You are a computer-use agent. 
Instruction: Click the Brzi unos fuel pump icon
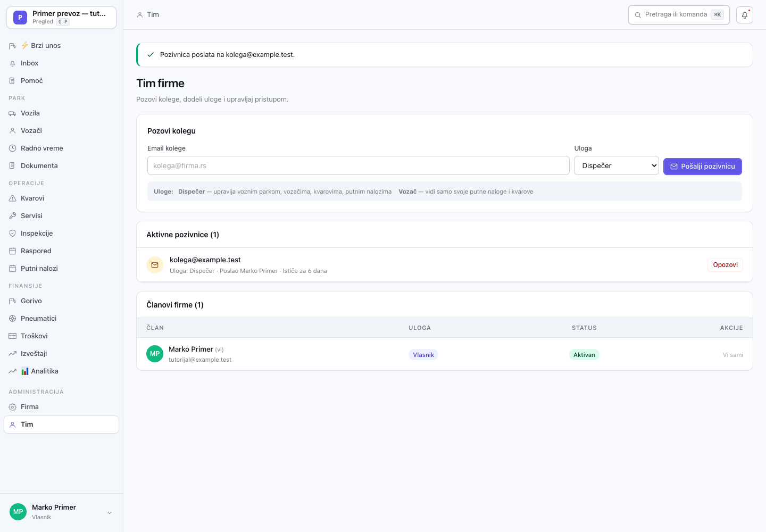tap(12, 46)
